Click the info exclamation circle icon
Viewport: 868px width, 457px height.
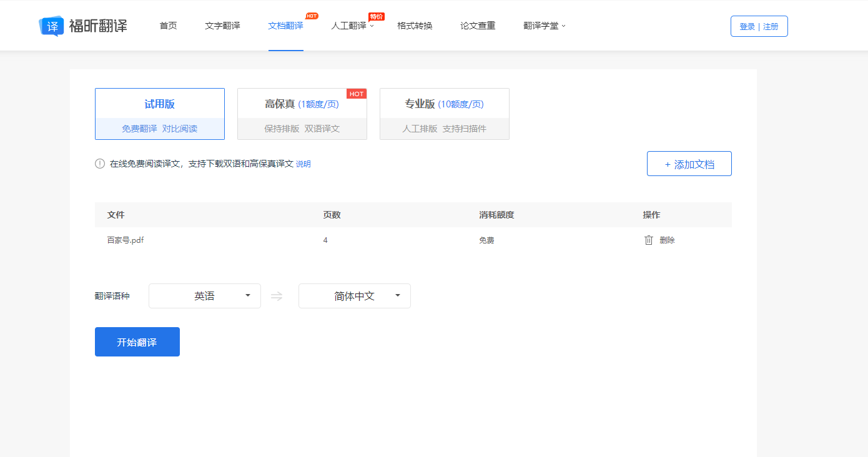pos(100,164)
